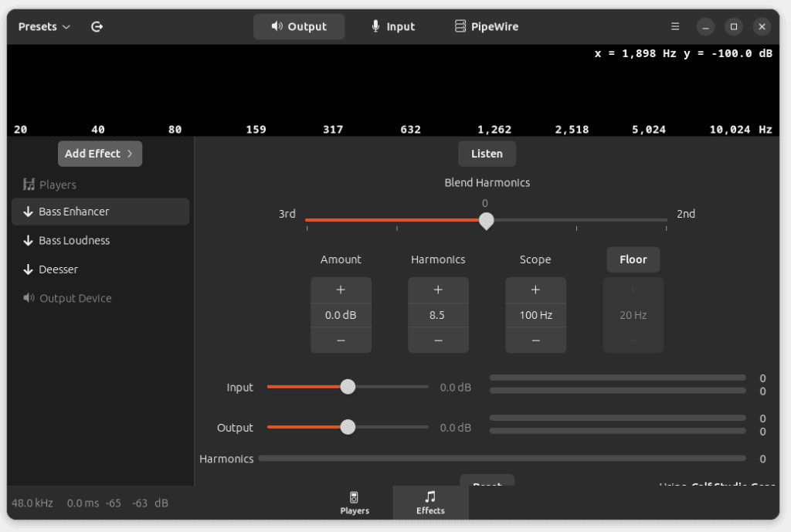This screenshot has width=791, height=532.
Task: Click the spectrum cursor readout x = 1,898 Hz
Action: [x=635, y=53]
